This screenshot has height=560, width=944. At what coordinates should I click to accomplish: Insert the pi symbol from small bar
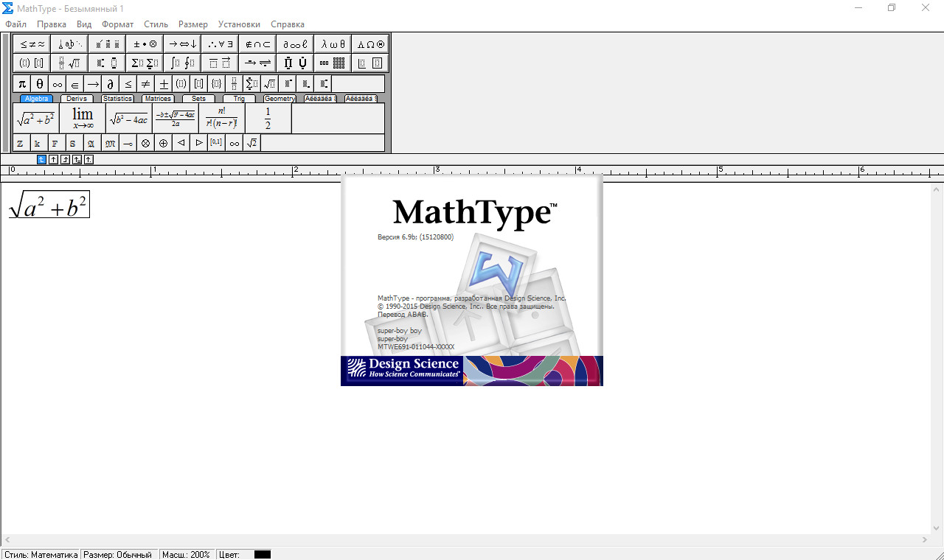(22, 84)
